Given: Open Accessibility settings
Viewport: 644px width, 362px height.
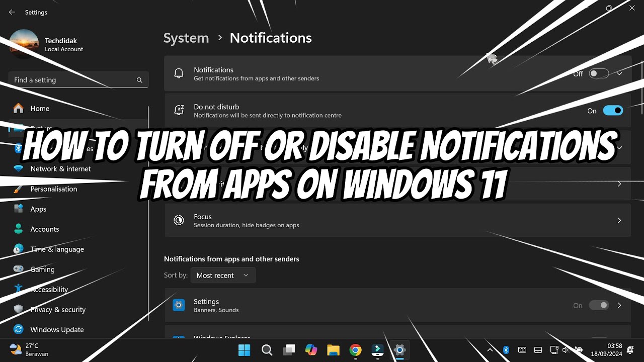Looking at the screenshot, I should (49, 290).
